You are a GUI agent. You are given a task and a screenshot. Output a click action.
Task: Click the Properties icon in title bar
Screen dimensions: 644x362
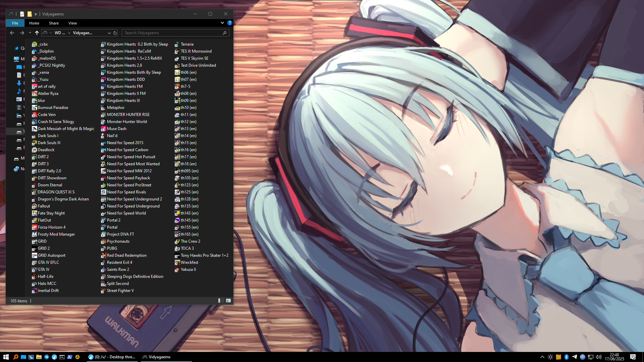(22, 14)
